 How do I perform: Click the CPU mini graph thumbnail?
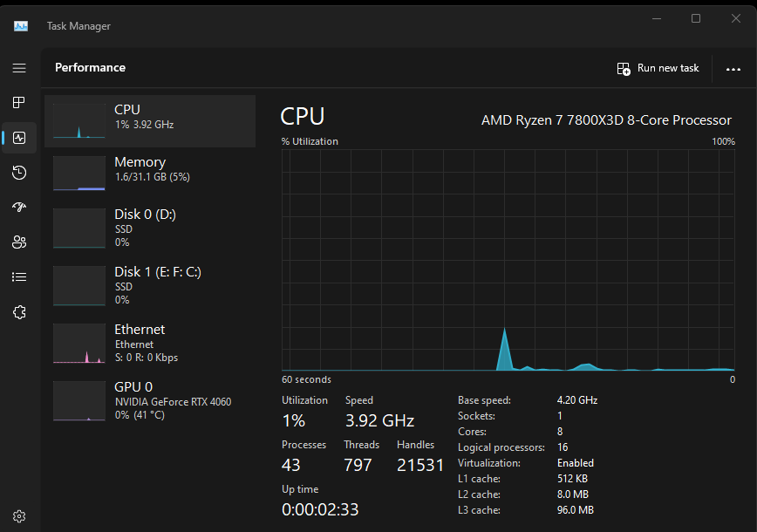(x=79, y=120)
